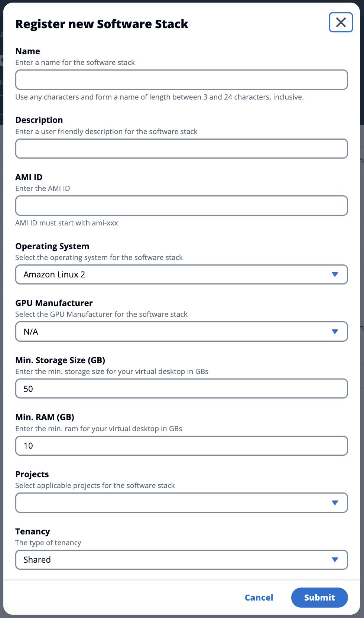This screenshot has height=618, width=364.
Task: Click the "Operating System" field label
Action: (52, 246)
